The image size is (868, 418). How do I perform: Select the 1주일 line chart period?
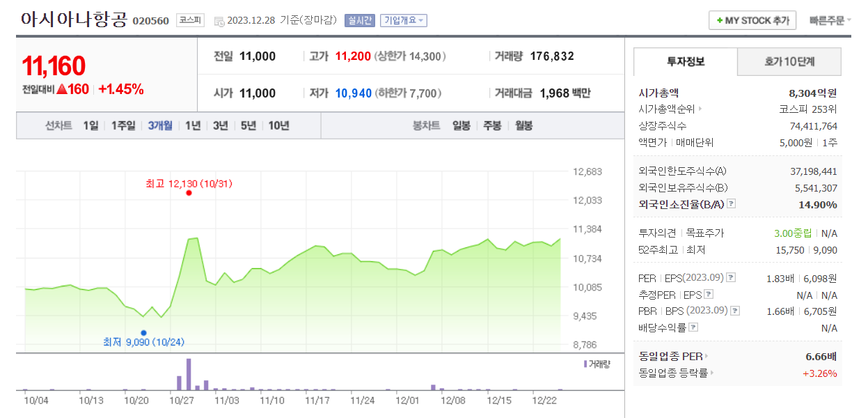[123, 125]
